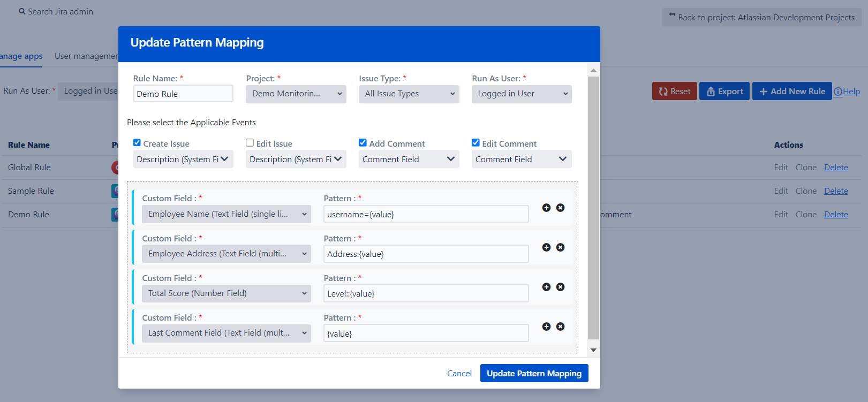Click the {value} pattern field
Screen dimensions: 868x402
tap(426, 333)
